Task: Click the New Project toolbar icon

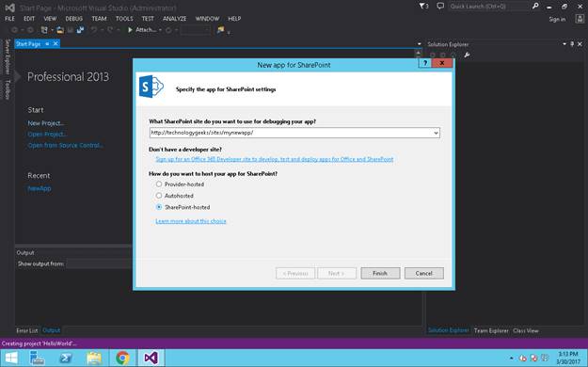Action: click(x=44, y=30)
